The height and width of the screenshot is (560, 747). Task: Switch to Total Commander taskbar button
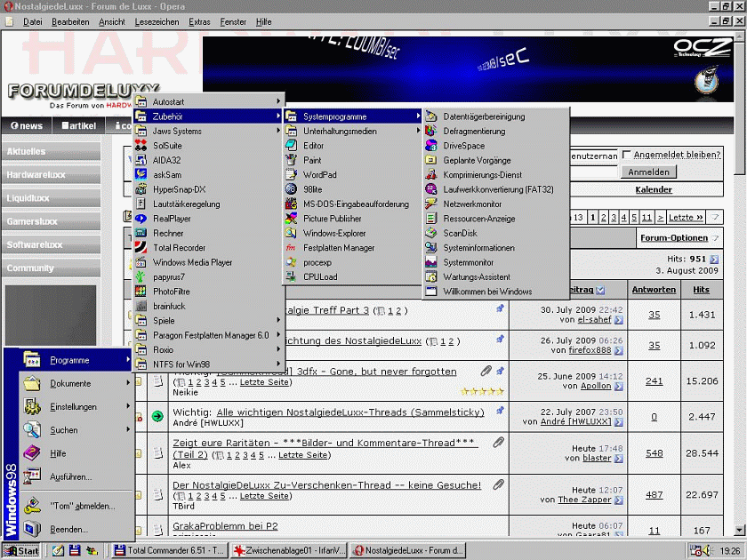170,551
